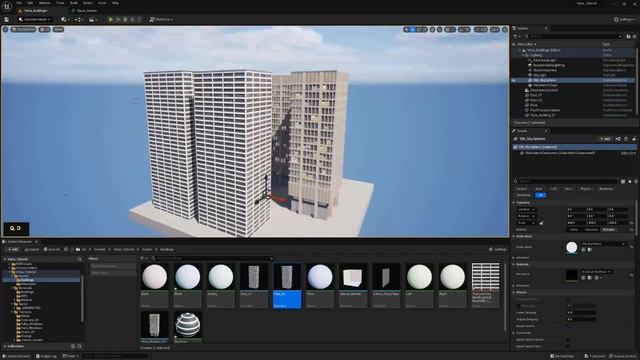
Task: Activate the translate gizmo tool in viewport
Action: point(412,29)
